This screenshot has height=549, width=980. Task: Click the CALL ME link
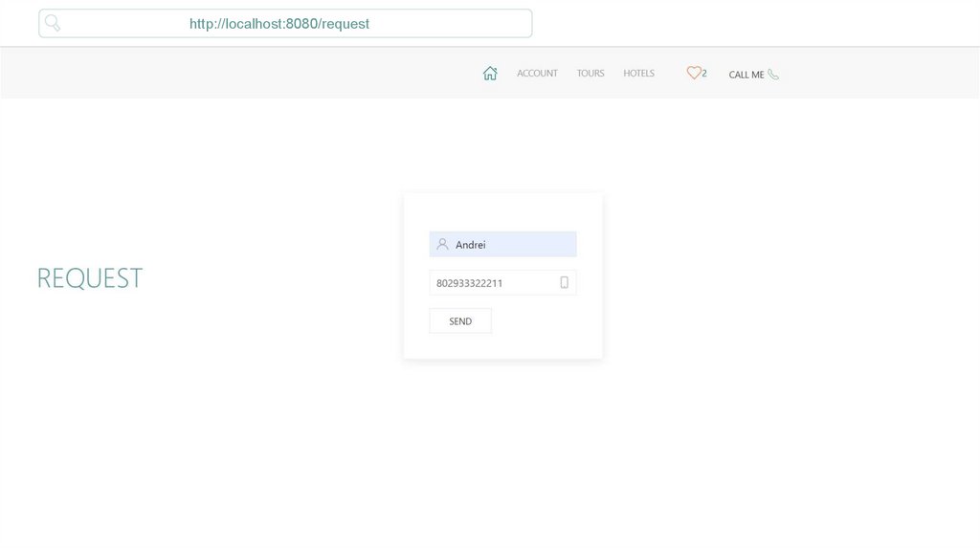[x=746, y=75]
